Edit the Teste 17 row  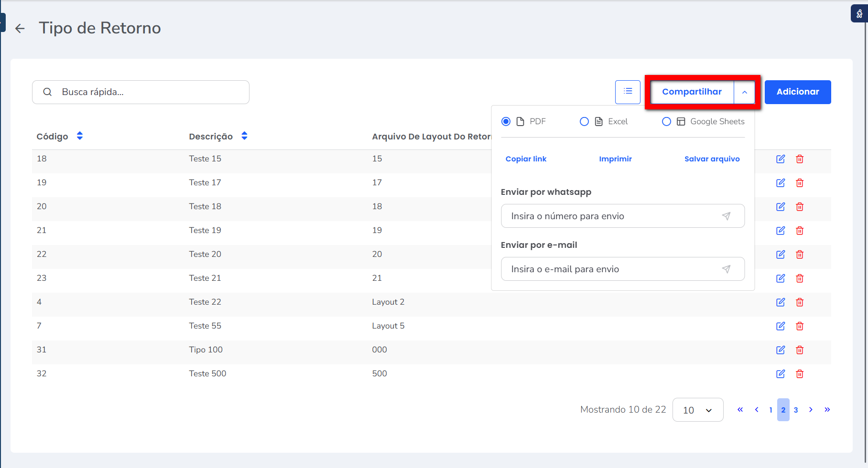(x=781, y=183)
